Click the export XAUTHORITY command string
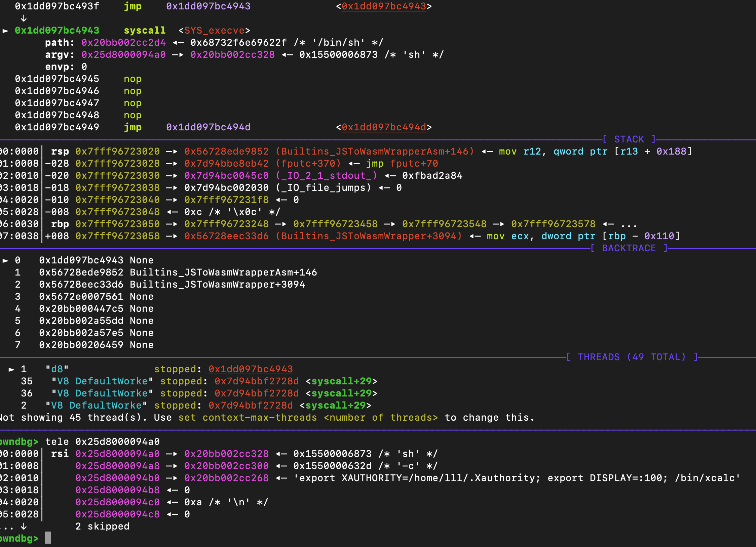Screen dimensions: 756x547 click(517, 478)
